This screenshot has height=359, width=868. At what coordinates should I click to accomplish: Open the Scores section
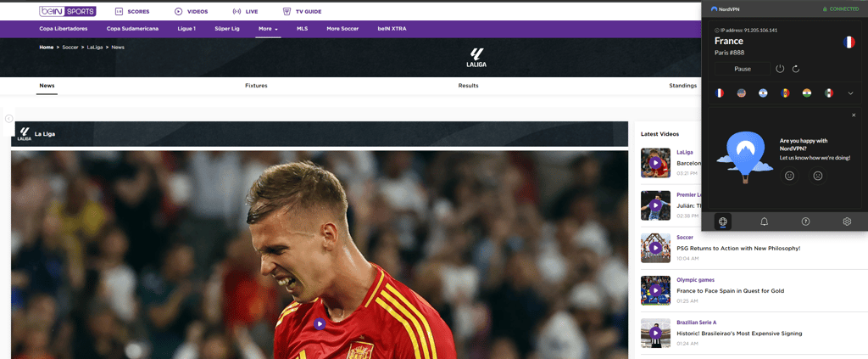131,11
